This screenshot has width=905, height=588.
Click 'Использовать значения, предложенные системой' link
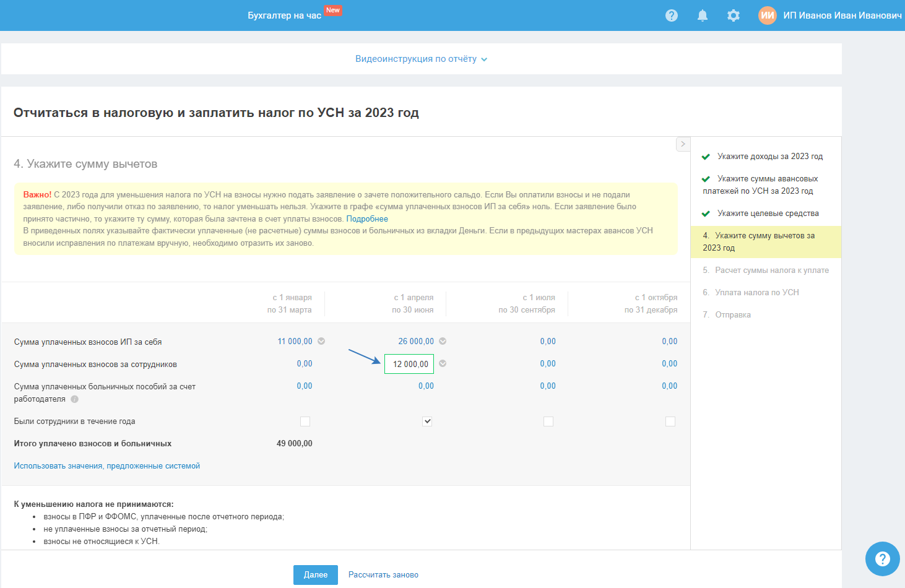pyautogui.click(x=107, y=466)
